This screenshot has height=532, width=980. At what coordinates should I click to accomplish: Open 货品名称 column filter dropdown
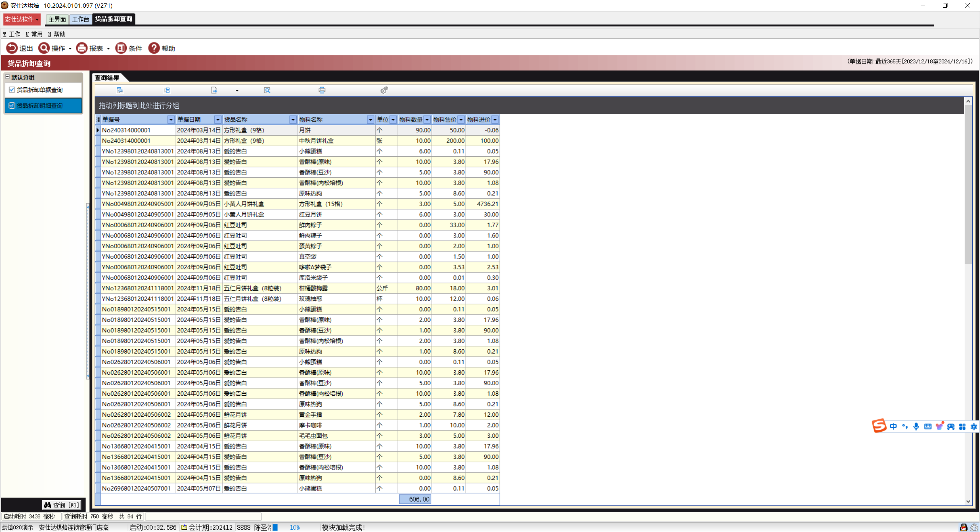click(x=293, y=120)
